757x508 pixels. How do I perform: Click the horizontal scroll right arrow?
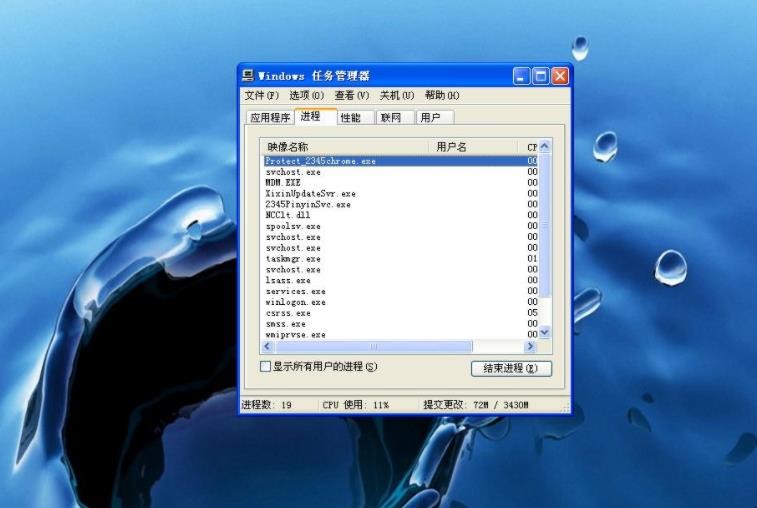(x=530, y=346)
